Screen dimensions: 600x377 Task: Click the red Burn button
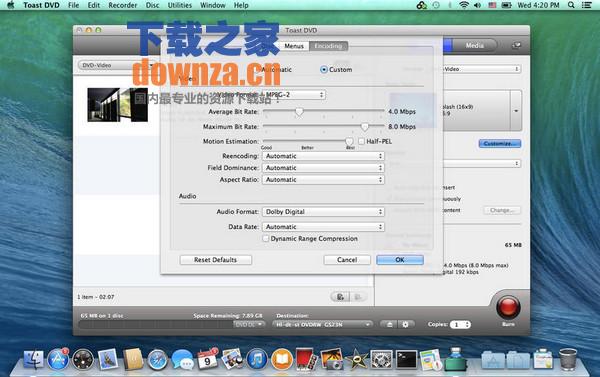click(508, 307)
